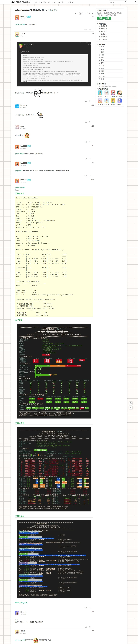Viewport: 138px width, 644px height.
Task: Open 邀请好友 quick link icon
Action: 100,34
